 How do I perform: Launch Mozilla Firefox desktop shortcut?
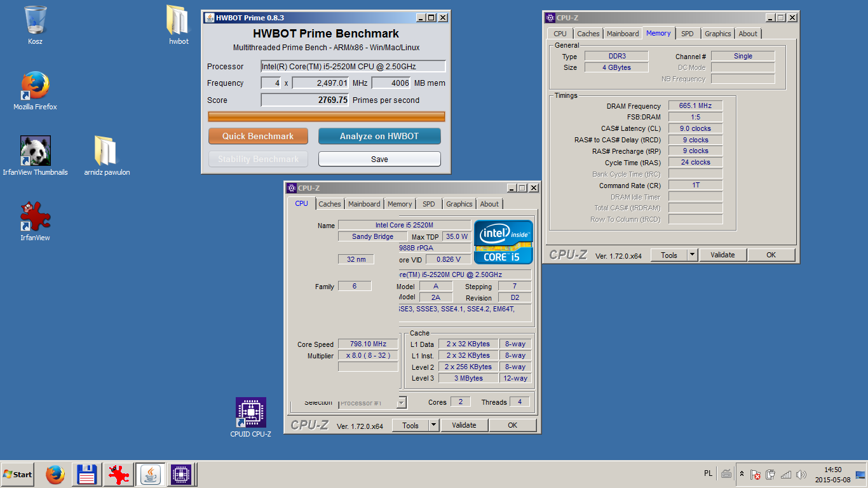click(x=36, y=91)
